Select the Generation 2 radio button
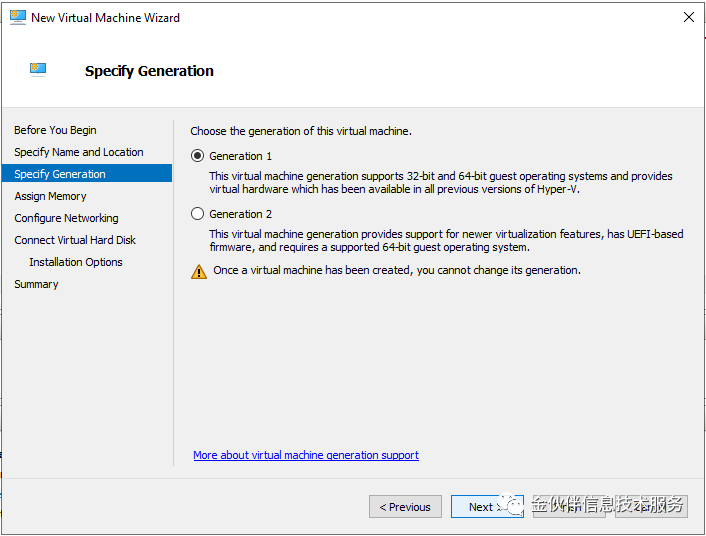706x536 pixels. tap(197, 213)
